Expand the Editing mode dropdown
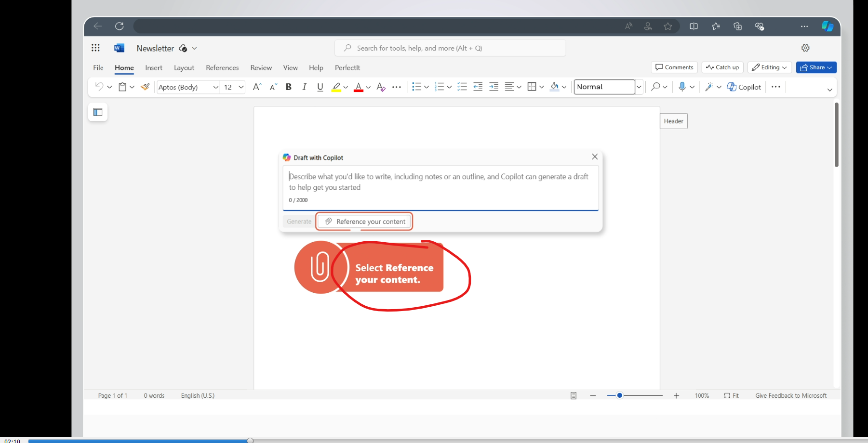 [785, 67]
